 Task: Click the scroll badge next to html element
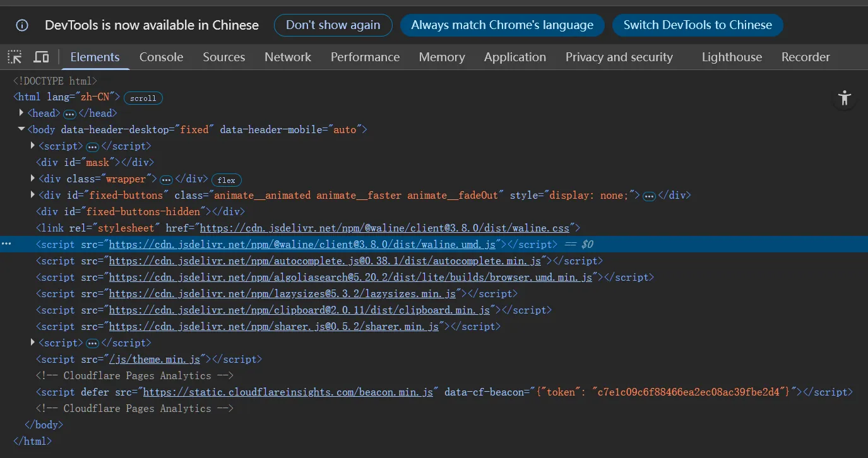(x=143, y=98)
